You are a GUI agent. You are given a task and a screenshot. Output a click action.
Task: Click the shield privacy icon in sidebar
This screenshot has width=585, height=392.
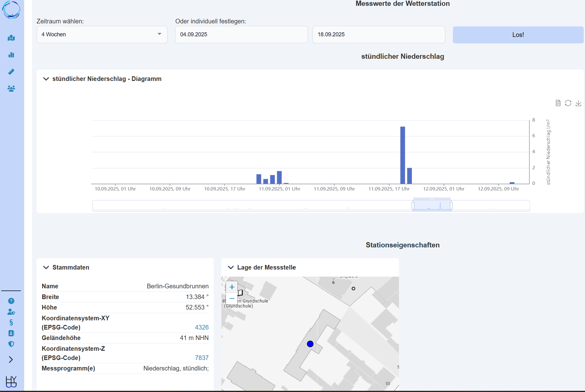click(x=11, y=344)
